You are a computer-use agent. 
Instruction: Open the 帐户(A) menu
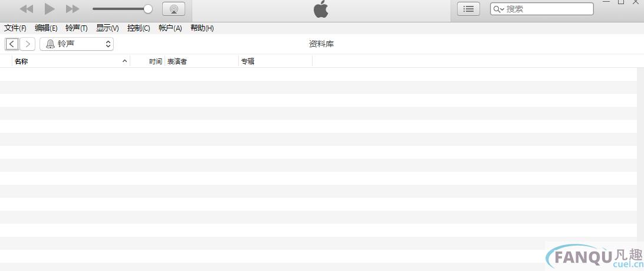click(170, 28)
